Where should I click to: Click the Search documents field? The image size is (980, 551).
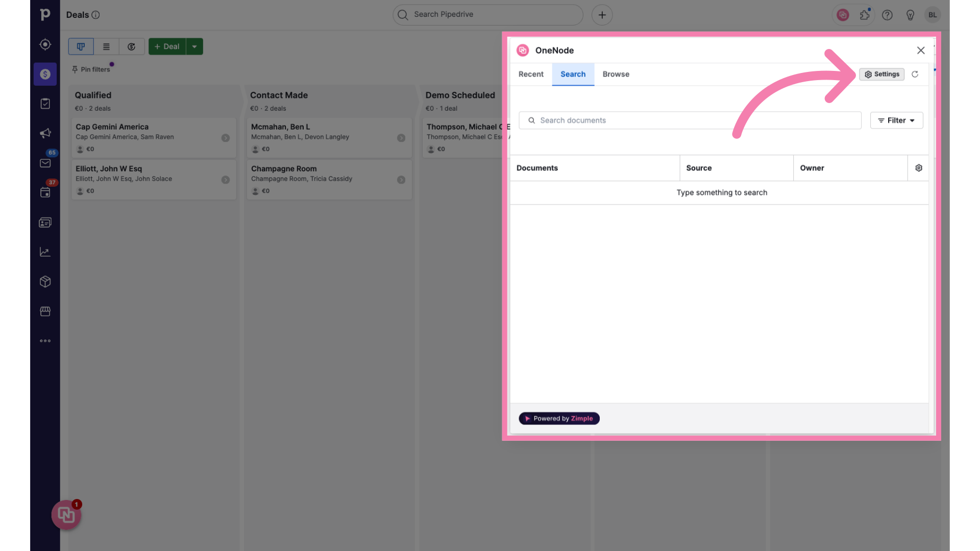click(690, 120)
